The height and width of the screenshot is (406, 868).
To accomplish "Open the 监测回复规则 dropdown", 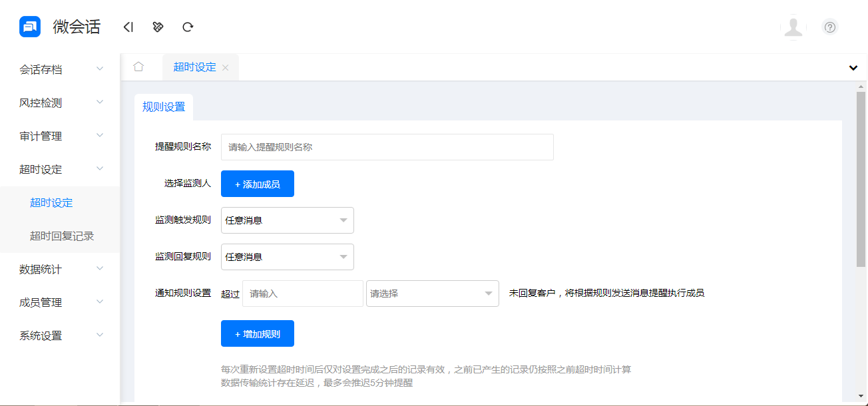I will coord(287,257).
